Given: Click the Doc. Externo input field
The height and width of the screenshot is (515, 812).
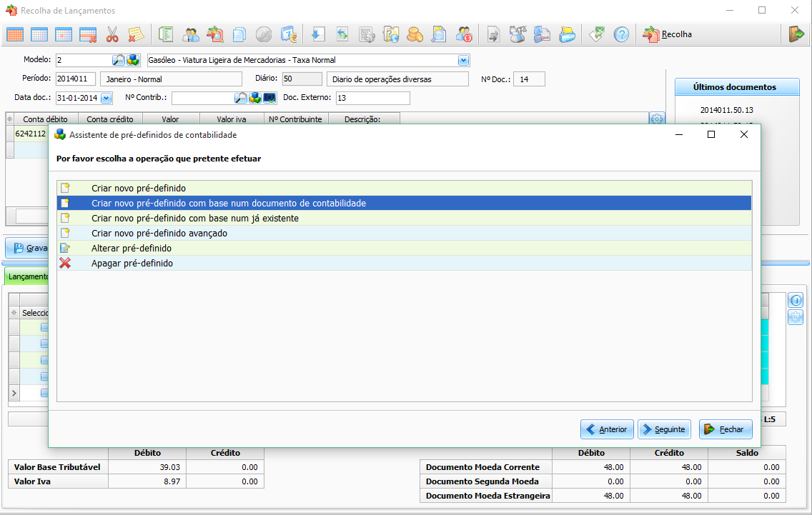Looking at the screenshot, I should (x=373, y=98).
